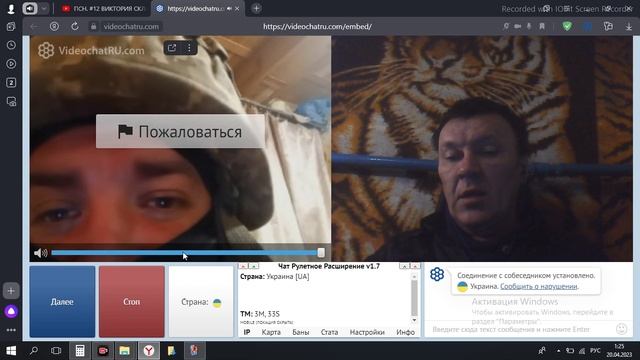
Task: Switch to the Баны tab
Action: [x=300, y=332]
